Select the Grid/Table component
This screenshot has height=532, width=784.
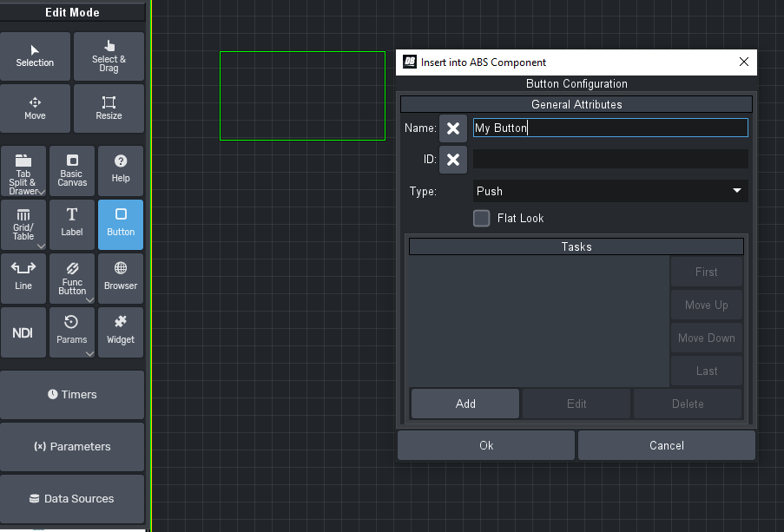coord(23,225)
